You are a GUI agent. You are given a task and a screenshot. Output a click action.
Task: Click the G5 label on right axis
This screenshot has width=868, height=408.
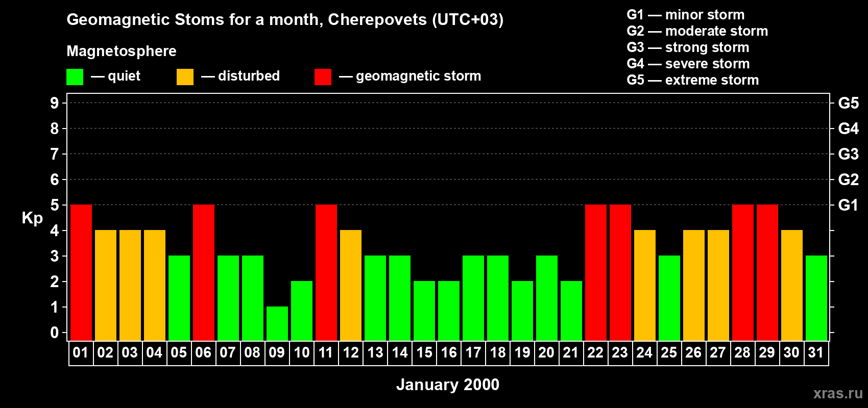tap(848, 103)
